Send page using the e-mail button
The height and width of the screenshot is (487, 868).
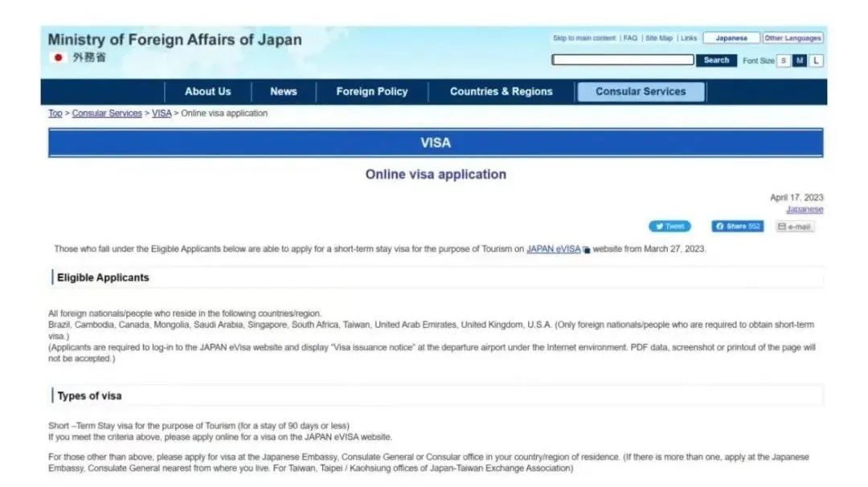point(795,227)
